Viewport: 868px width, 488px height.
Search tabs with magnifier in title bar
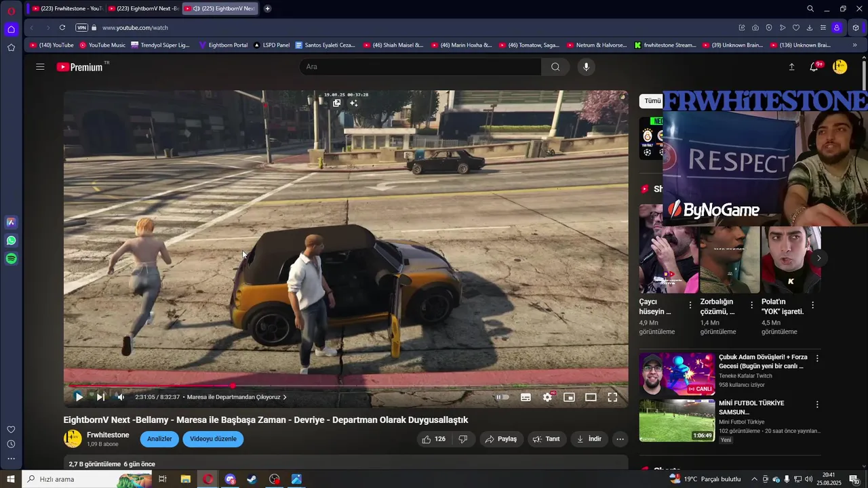coord(810,9)
